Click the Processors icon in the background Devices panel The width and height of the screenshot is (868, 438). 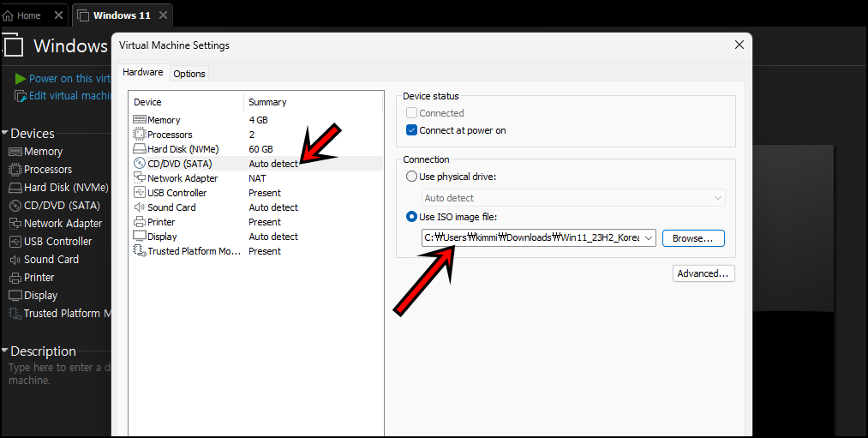click(15, 169)
